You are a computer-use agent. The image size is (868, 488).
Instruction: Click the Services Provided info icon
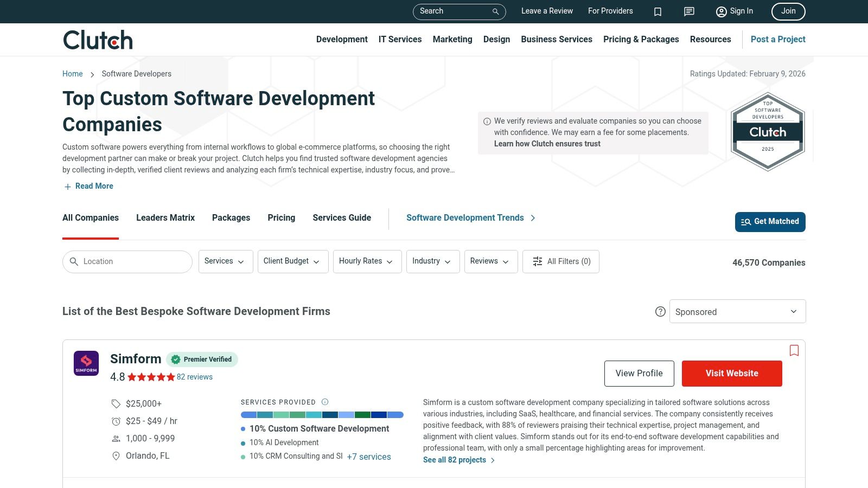tap(325, 402)
